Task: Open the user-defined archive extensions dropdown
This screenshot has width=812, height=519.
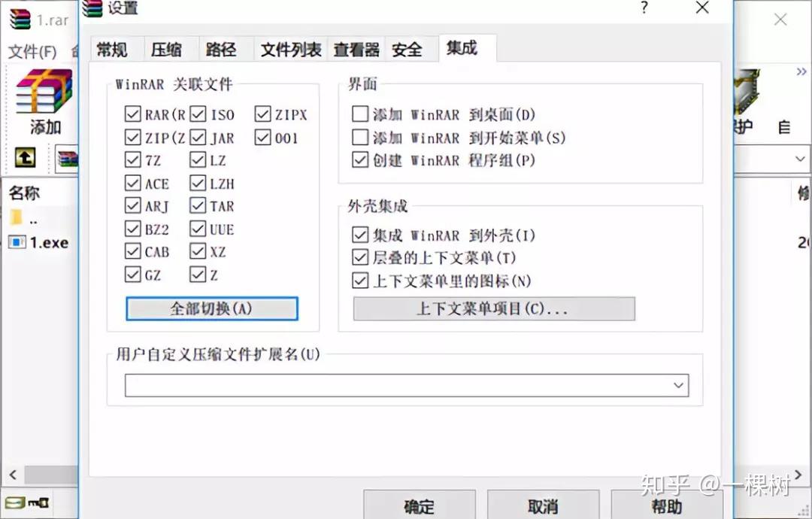Action: point(678,385)
